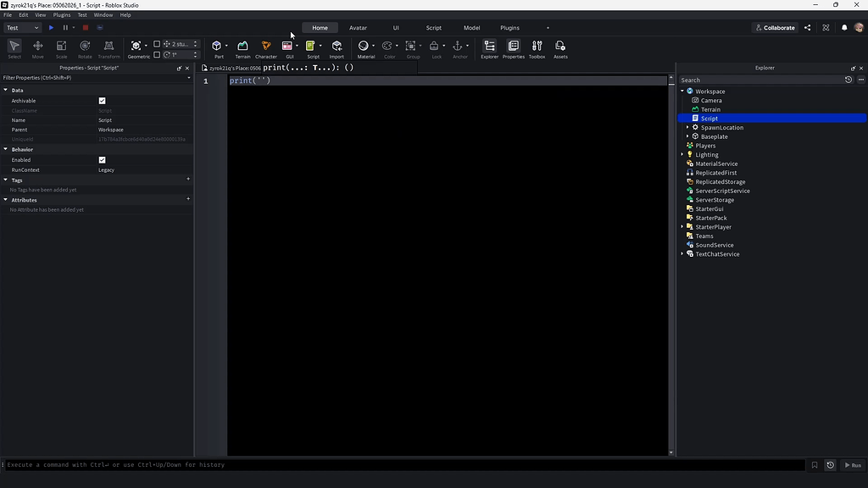
Task: Open the File menu
Action: tap(8, 15)
